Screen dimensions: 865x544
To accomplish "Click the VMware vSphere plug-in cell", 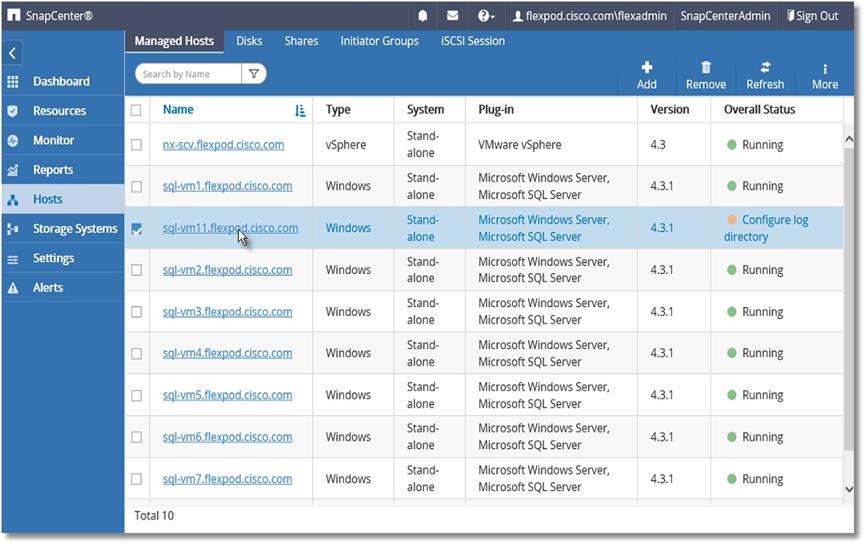I will [520, 145].
